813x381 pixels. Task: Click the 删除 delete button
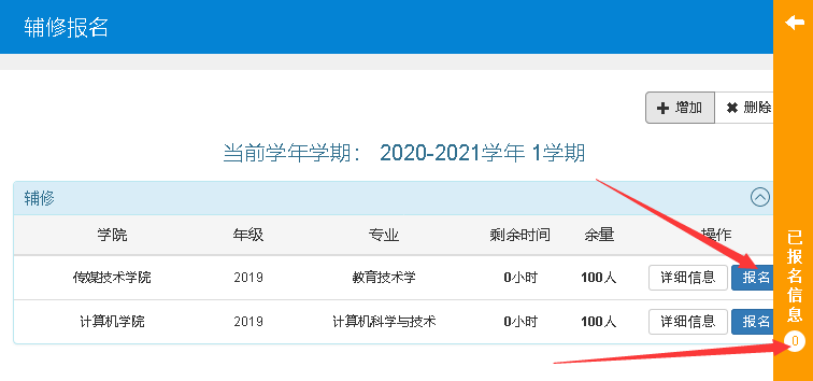tap(744, 108)
